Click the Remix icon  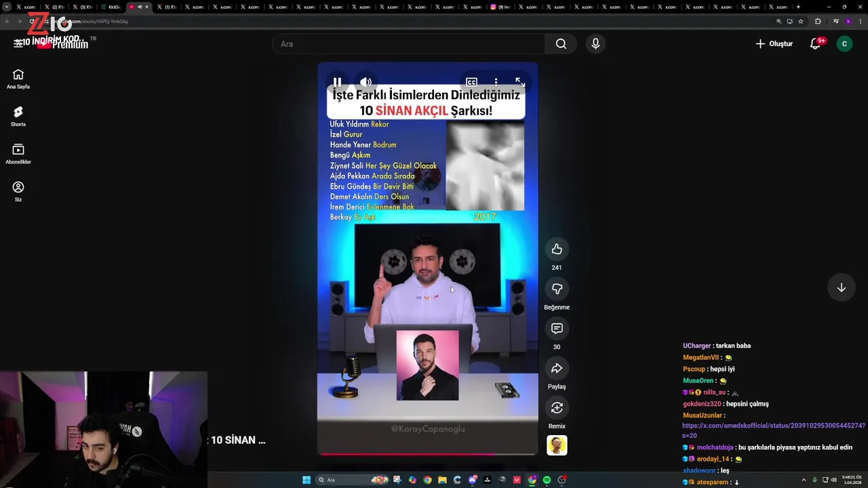557,407
